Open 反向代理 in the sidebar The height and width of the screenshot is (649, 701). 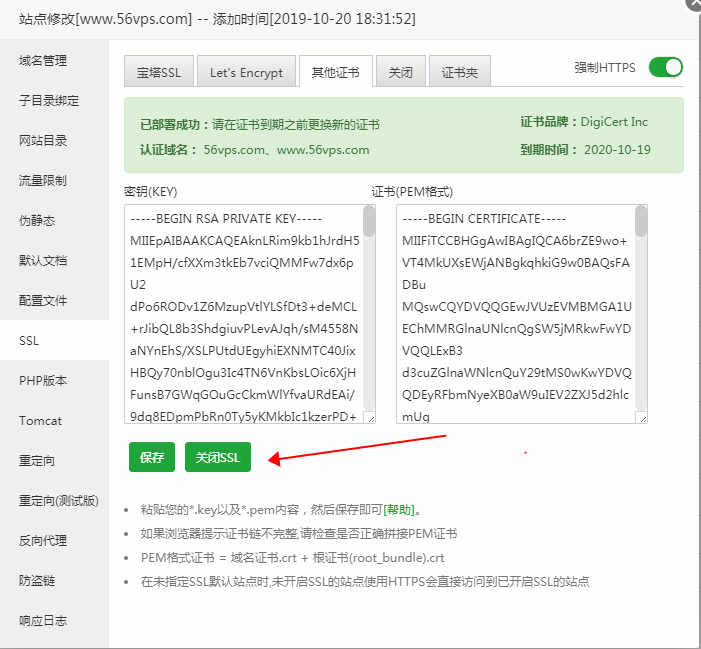point(43,540)
